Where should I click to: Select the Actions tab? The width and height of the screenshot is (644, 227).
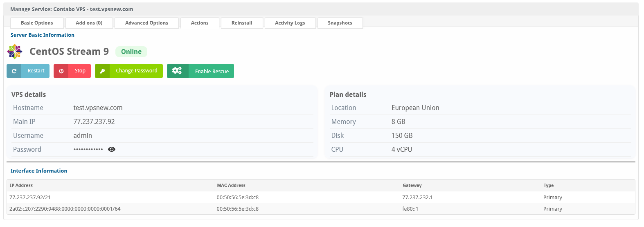click(200, 23)
